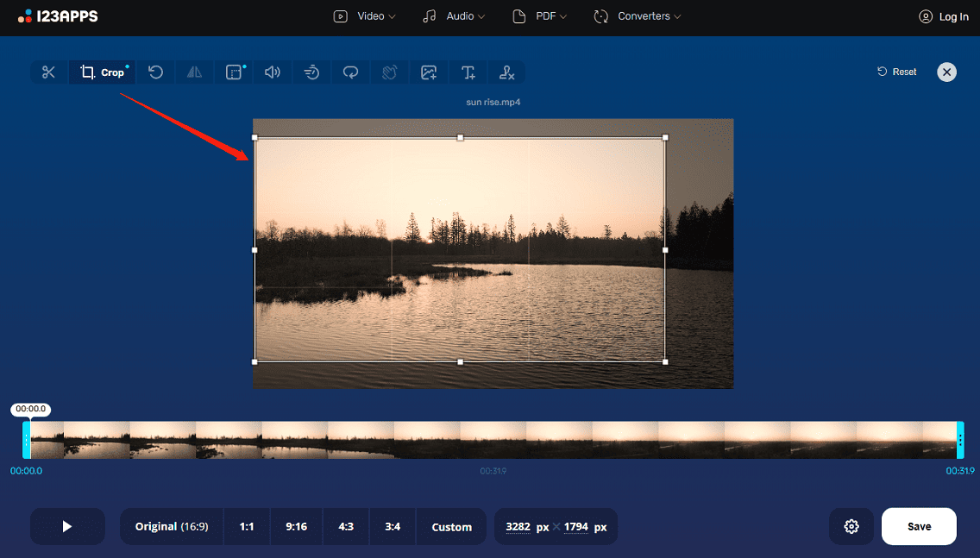Select the 1:1 aspect ratio

coord(247,526)
